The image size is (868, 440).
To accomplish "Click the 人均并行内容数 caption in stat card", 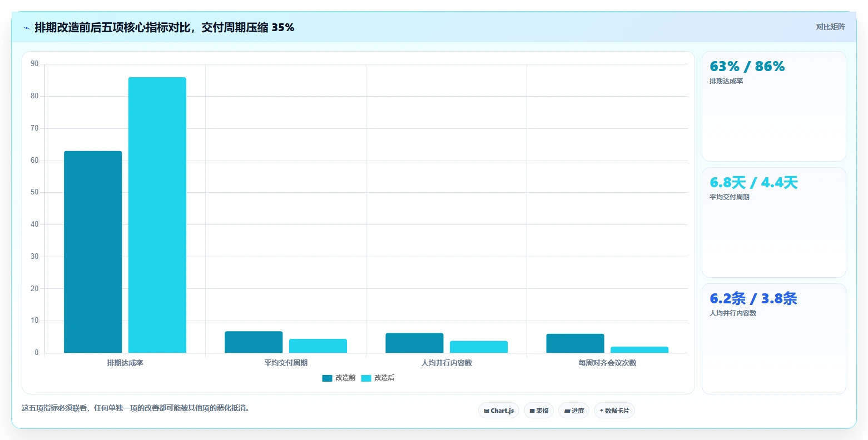I will pyautogui.click(x=733, y=313).
